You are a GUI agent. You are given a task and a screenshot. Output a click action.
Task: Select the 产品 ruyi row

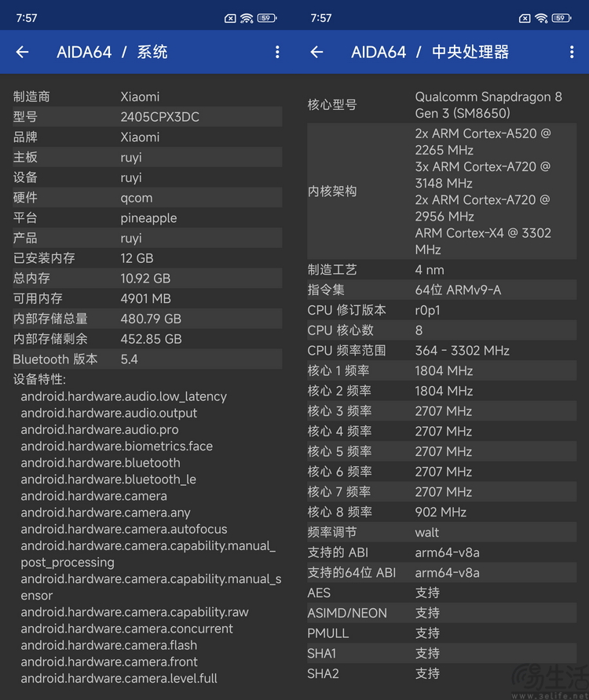(x=148, y=238)
